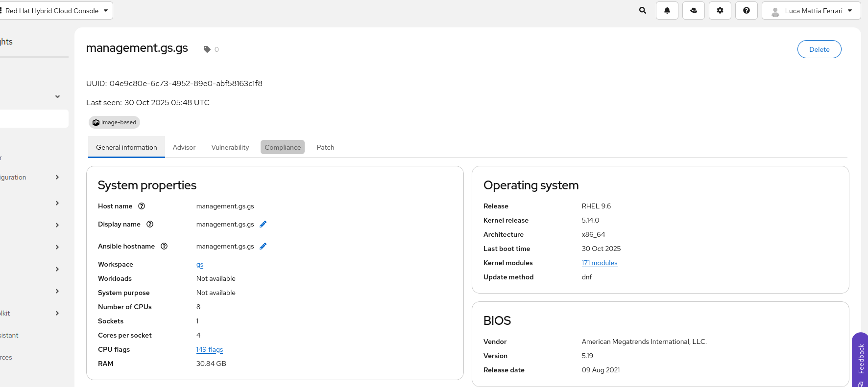868x387 pixels.
Task: Open the 149 flags link
Action: point(210,349)
